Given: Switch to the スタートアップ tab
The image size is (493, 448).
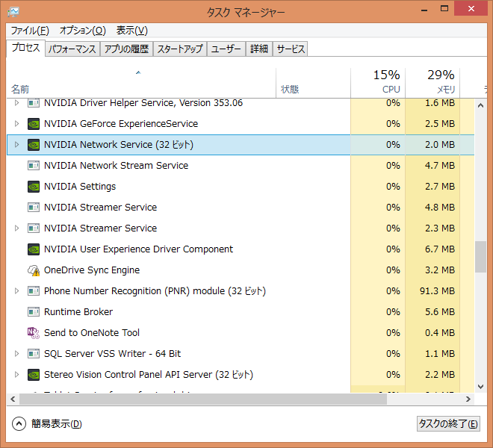Looking at the screenshot, I should (x=180, y=49).
